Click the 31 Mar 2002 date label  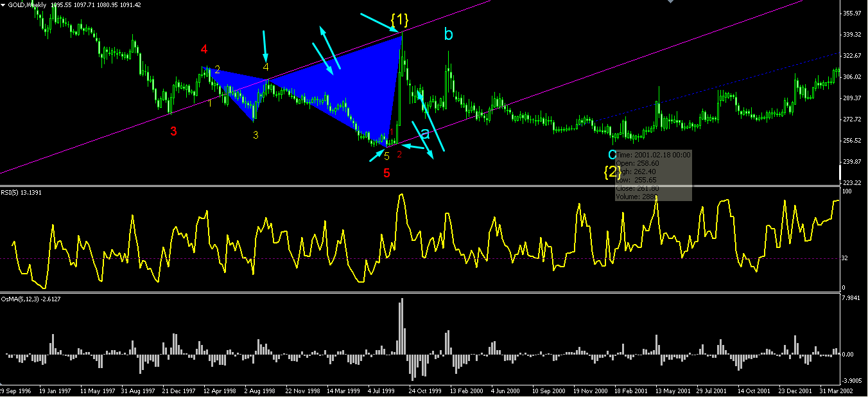[837, 391]
